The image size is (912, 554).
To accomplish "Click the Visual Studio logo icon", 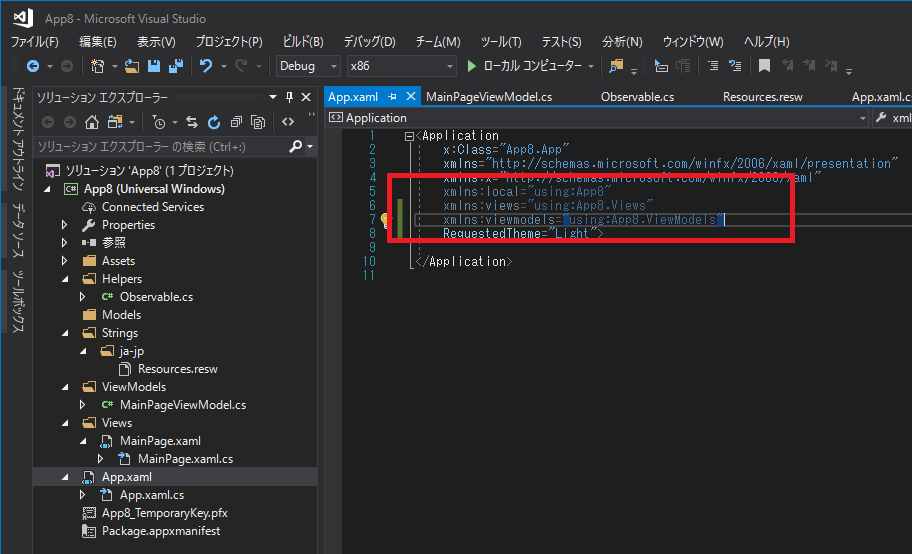I will (23, 18).
